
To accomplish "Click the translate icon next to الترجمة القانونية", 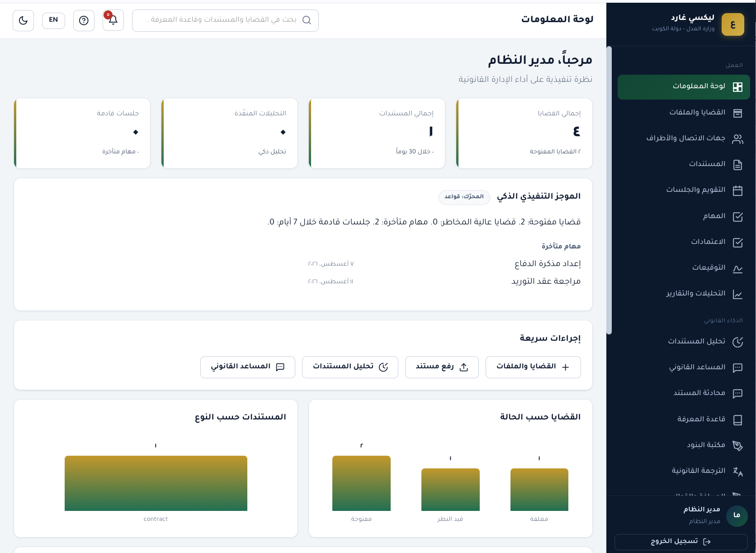I will (737, 472).
